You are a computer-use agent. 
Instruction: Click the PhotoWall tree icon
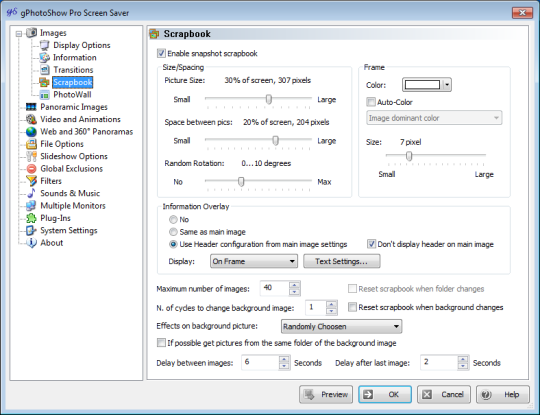pos(44,95)
